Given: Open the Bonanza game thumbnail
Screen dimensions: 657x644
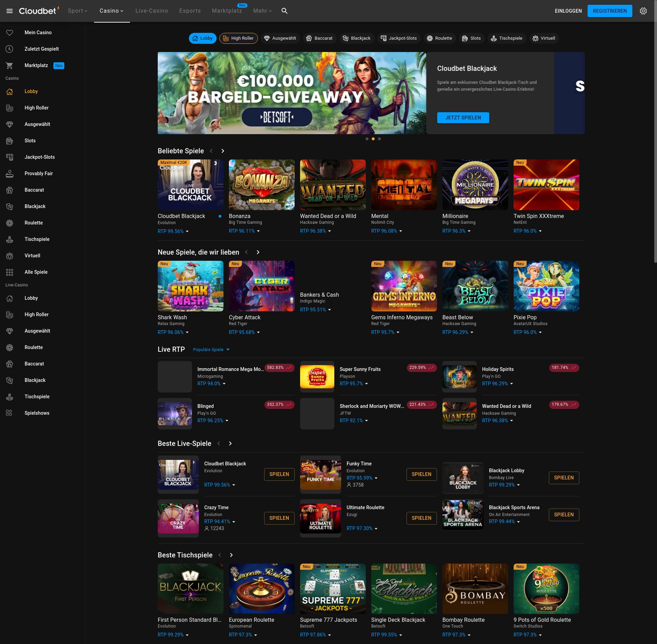Looking at the screenshot, I should click(x=261, y=185).
